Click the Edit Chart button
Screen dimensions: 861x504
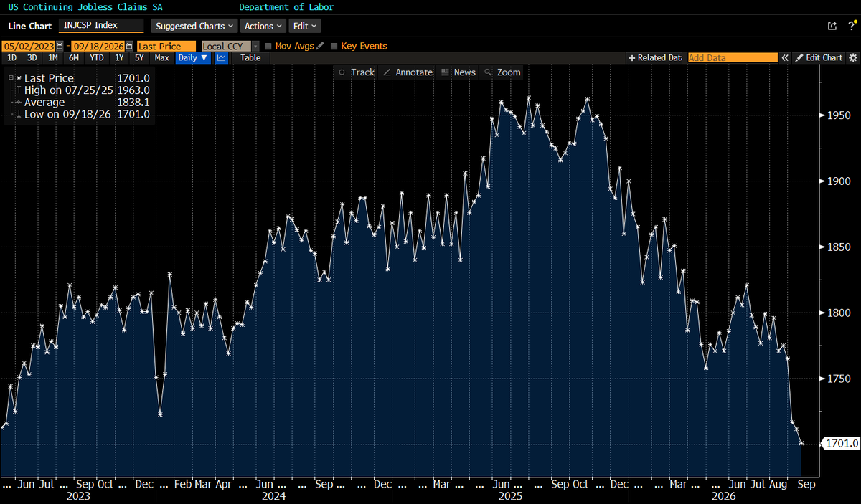818,57
